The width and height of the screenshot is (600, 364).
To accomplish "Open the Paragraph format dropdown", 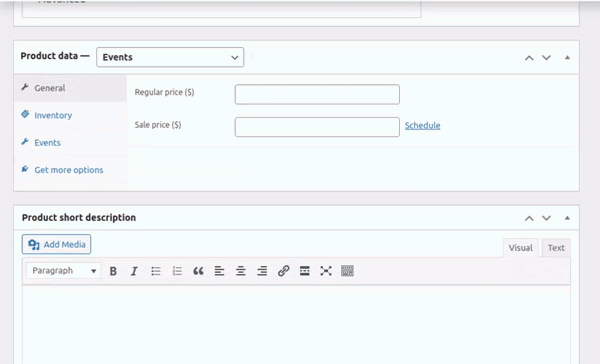I will (x=64, y=271).
